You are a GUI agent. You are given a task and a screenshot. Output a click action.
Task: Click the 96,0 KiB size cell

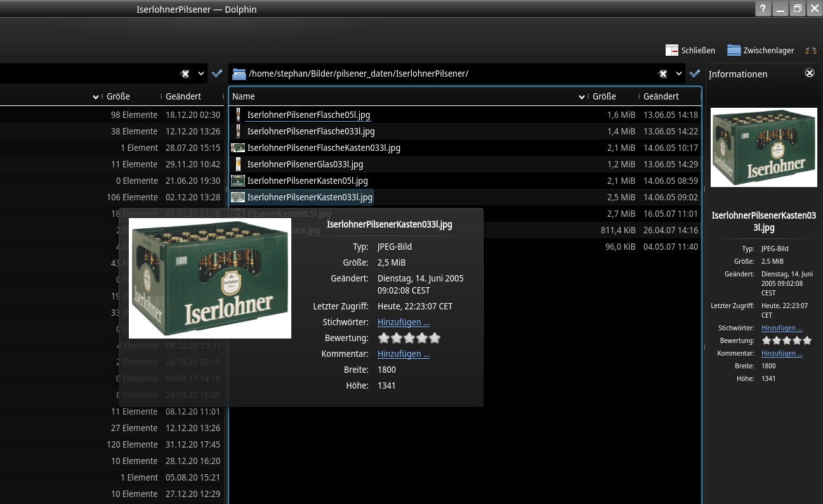pos(621,247)
